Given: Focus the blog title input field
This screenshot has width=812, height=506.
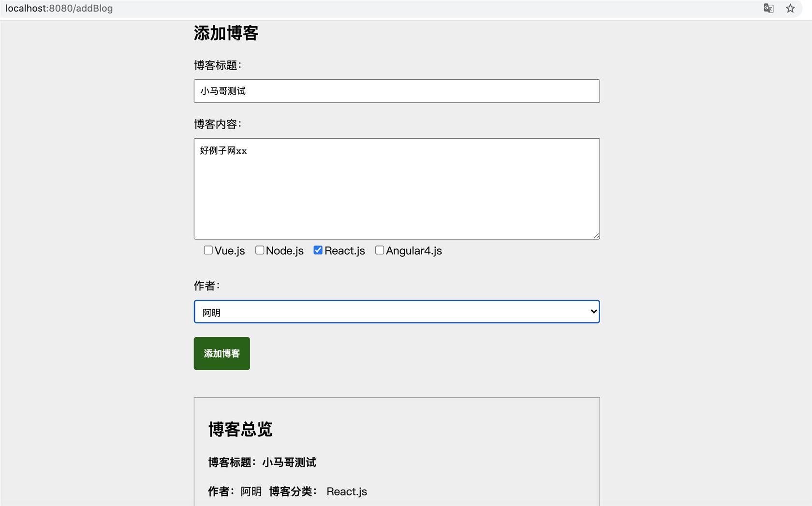Looking at the screenshot, I should pos(397,91).
